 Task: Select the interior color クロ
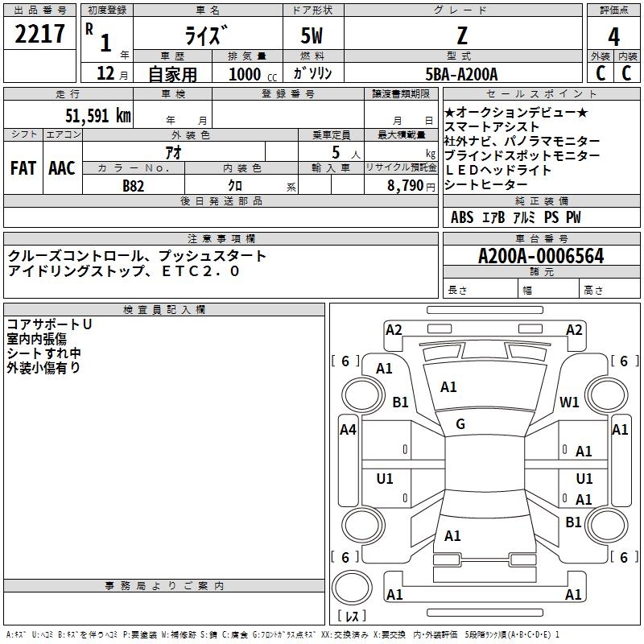click(x=235, y=186)
